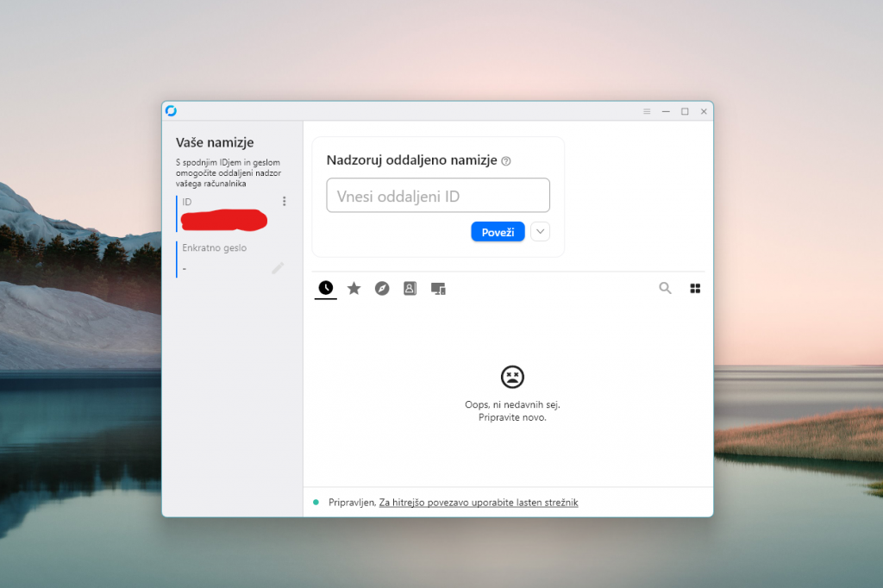Focus the Vnesi oddaljeni ID input field
The height and width of the screenshot is (588, 883).
click(x=438, y=196)
